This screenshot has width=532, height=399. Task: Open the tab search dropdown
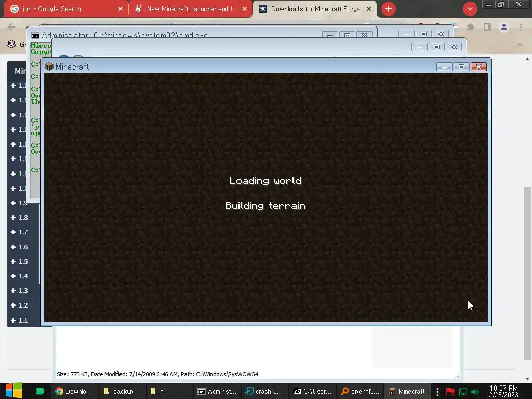pos(470,9)
